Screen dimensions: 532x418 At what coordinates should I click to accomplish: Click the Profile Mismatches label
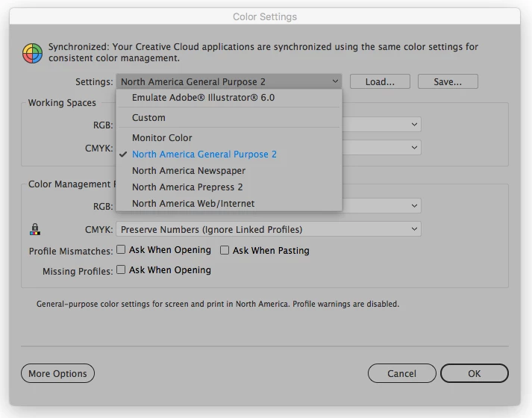[x=71, y=251]
